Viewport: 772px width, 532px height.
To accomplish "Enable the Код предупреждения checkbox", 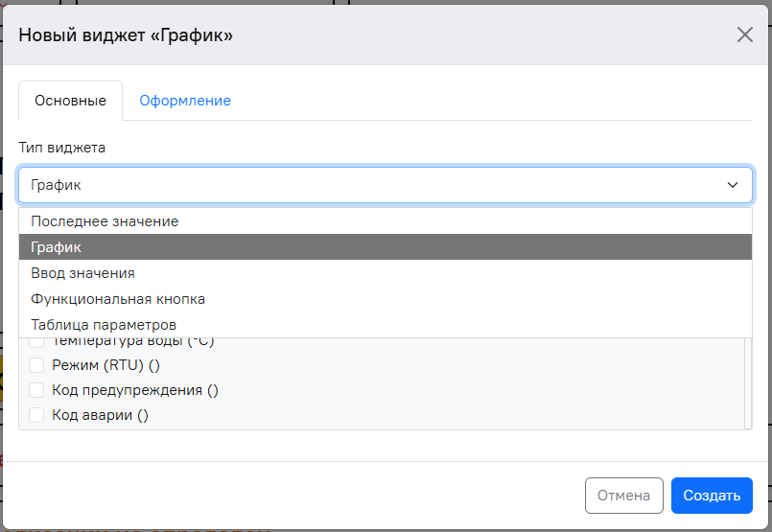I will (36, 390).
